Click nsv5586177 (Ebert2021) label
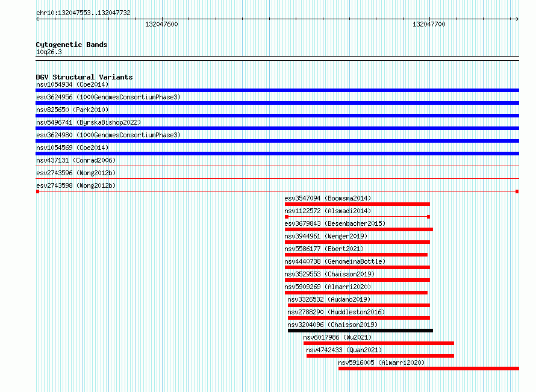Screen dimensions: 536x392 (x=324, y=249)
